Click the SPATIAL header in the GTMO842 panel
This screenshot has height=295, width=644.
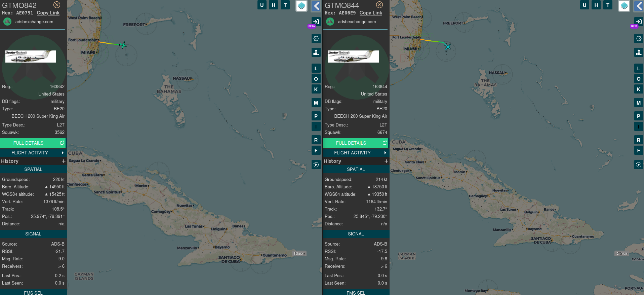(33, 169)
